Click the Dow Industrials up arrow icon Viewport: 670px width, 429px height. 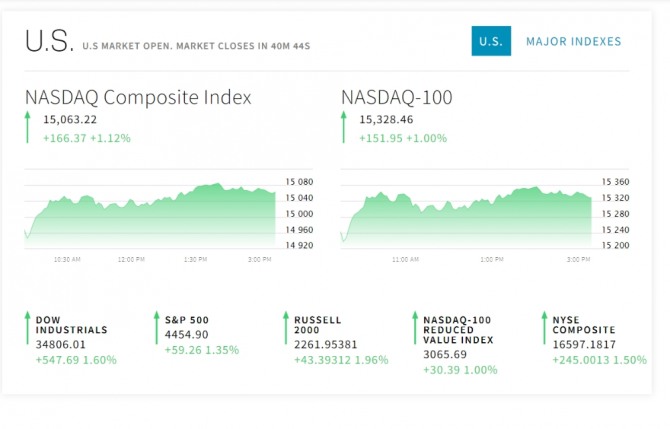[x=28, y=328]
